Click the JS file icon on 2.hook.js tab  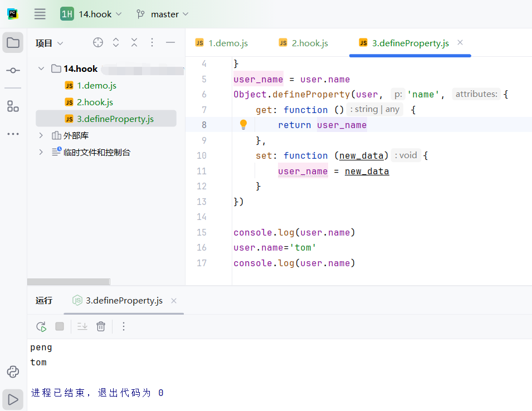pyautogui.click(x=283, y=42)
